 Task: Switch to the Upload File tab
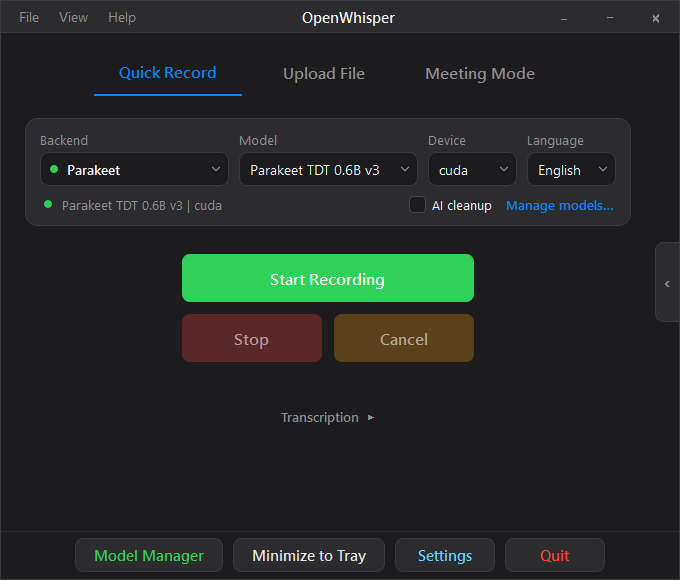coord(324,74)
